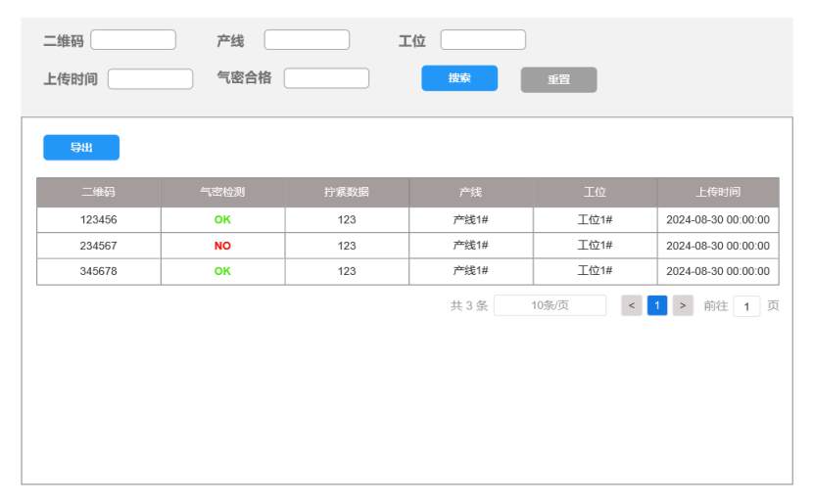Open the 10条/页 page size dropdown
813x504 pixels.
tap(550, 305)
